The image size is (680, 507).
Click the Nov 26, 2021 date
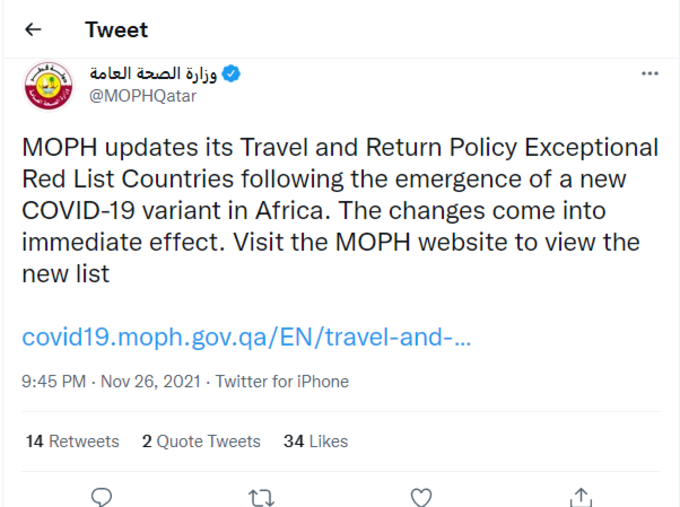click(150, 382)
